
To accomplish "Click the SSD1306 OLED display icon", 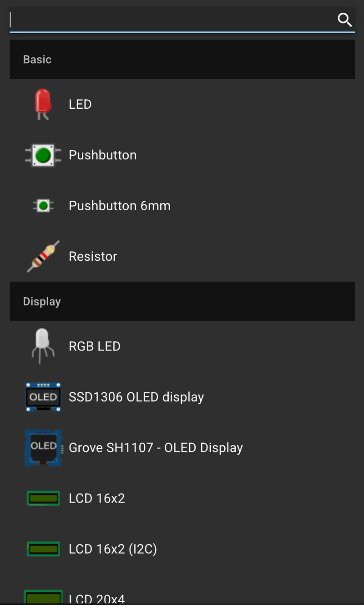I will click(x=43, y=397).
